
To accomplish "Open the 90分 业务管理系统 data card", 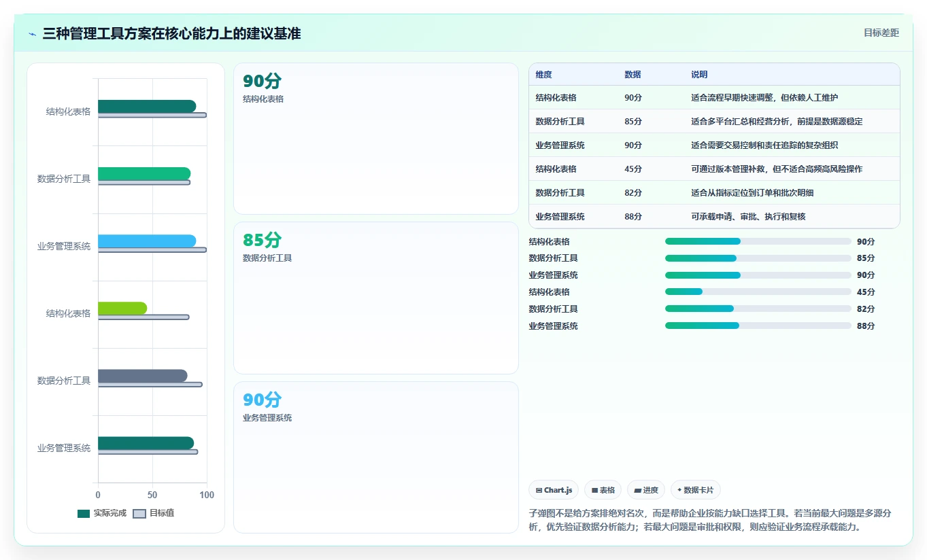I will click(376, 457).
